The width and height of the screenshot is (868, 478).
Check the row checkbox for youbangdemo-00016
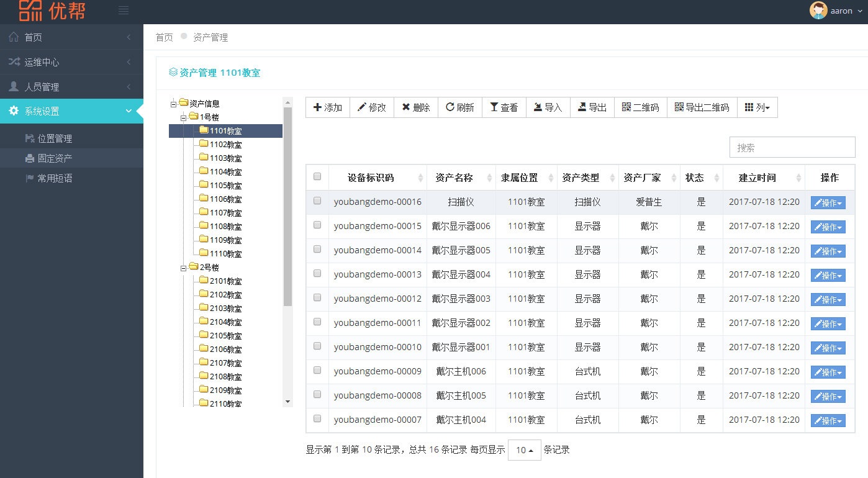[x=317, y=202]
